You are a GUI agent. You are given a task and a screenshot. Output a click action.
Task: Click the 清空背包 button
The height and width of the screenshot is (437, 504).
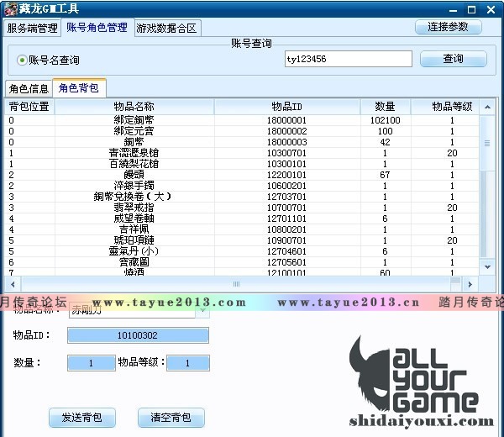[x=171, y=418]
